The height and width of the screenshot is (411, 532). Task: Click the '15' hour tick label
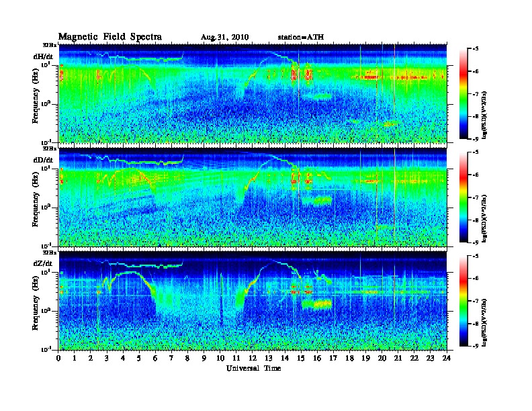[301, 358]
